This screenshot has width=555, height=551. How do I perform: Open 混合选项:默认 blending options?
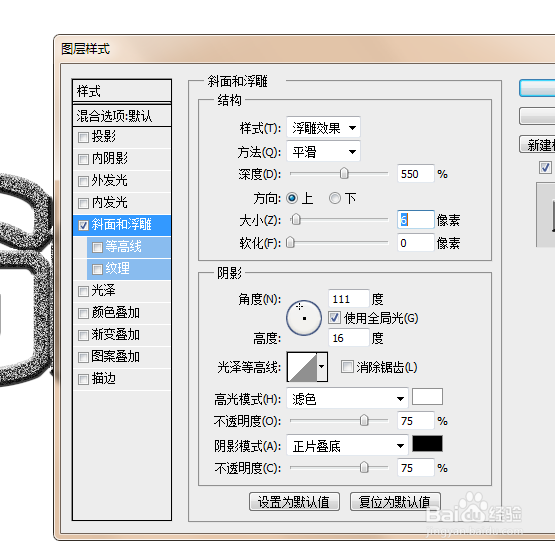[122, 116]
